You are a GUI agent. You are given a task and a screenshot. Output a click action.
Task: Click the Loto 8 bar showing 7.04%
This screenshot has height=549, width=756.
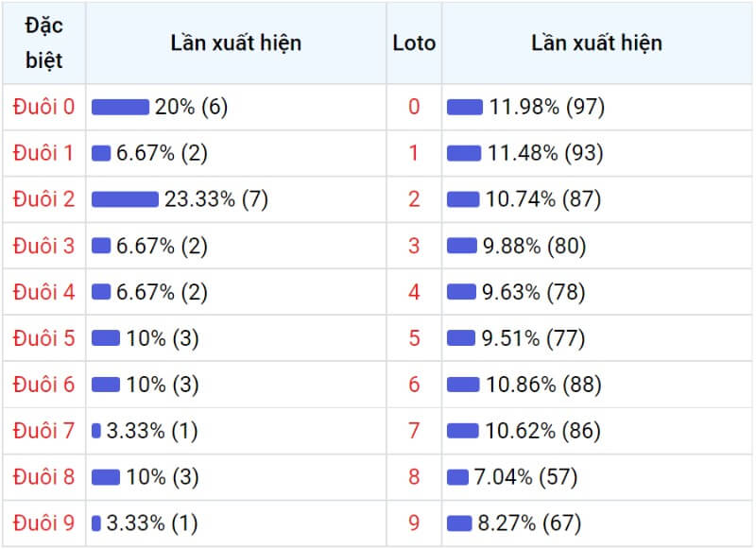(x=457, y=476)
